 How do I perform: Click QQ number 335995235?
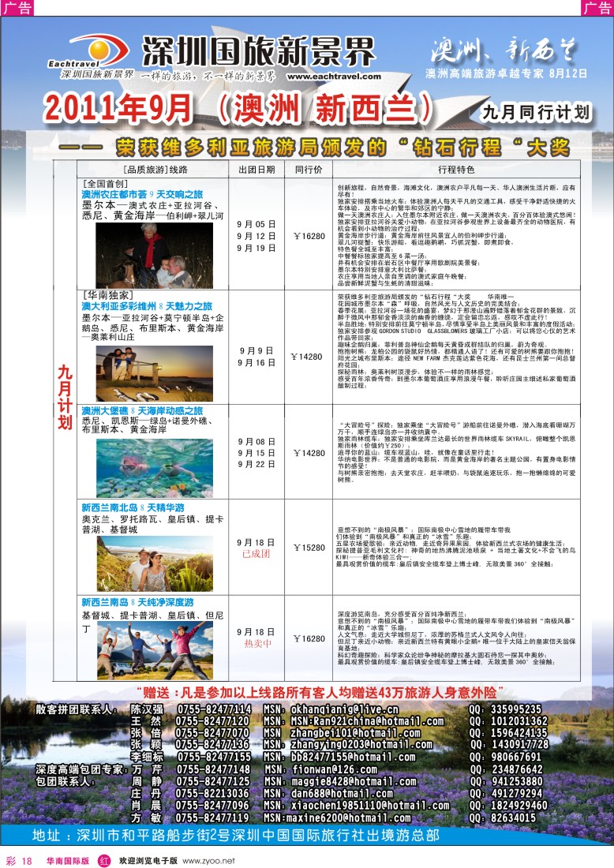[516, 709]
